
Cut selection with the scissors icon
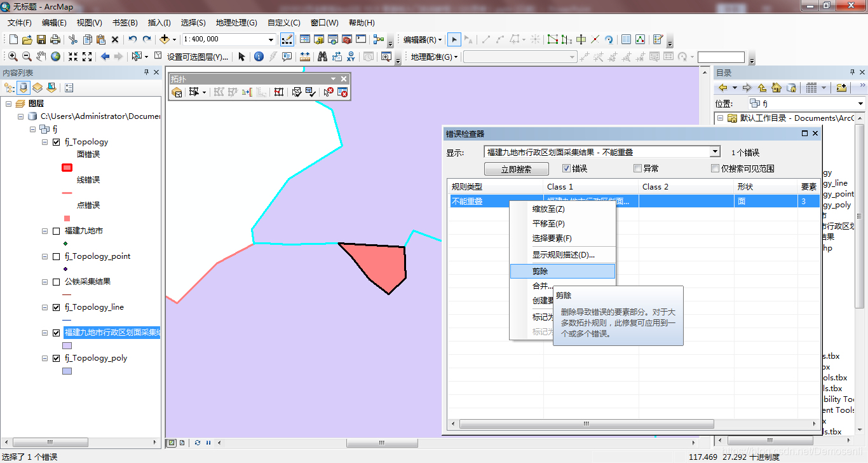pos(73,39)
